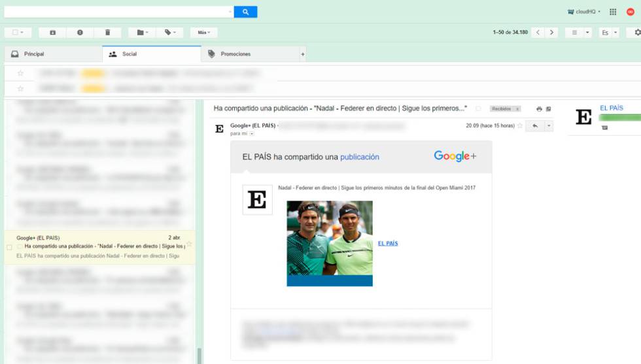This screenshot has height=364, width=641.
Task: Report spam using the exclamation icon
Action: (80, 32)
